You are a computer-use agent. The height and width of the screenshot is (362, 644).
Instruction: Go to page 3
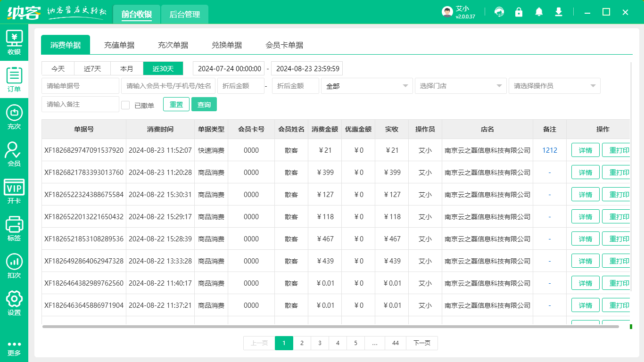click(320, 343)
